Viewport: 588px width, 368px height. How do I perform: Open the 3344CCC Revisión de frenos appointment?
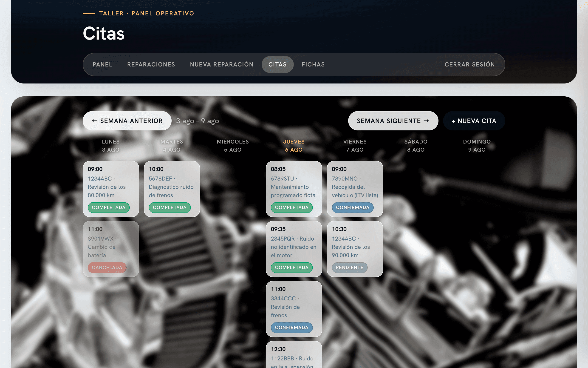click(x=294, y=309)
